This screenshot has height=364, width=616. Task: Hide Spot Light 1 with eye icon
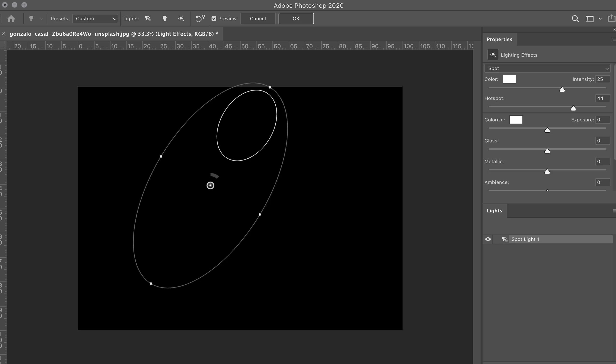[488, 239]
